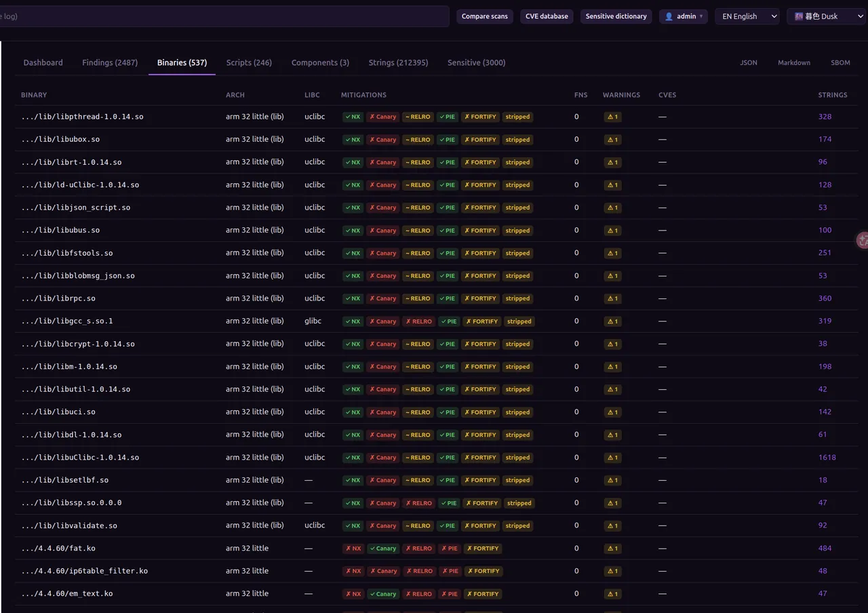Switch to the Findings (2487) tab
This screenshot has width=868, height=613.
[110, 62]
